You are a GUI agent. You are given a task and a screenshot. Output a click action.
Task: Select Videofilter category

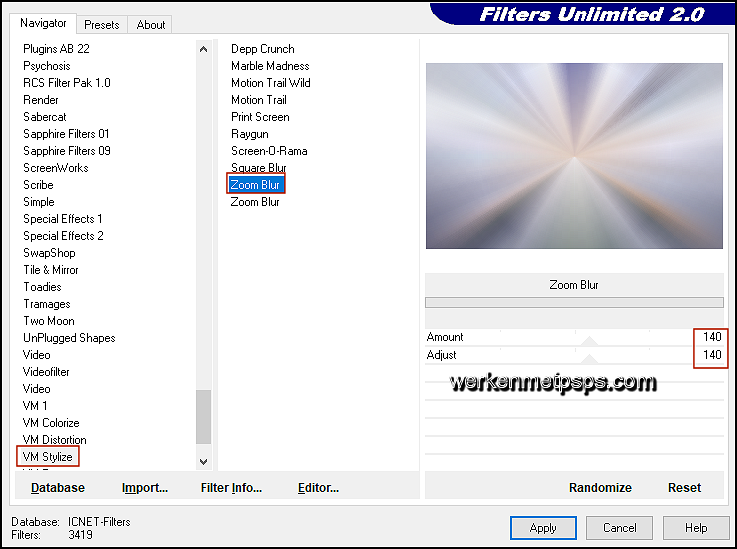click(x=46, y=372)
